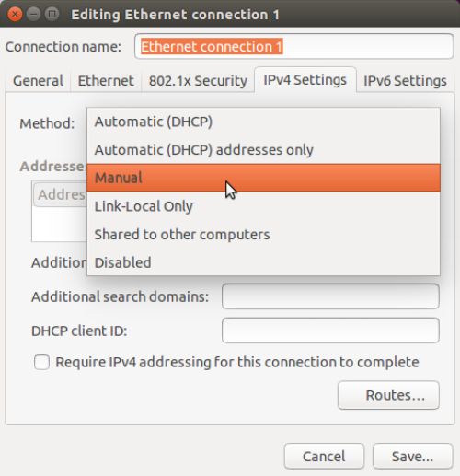Select Manual from the Method list
460x476 pixels.
click(x=263, y=178)
